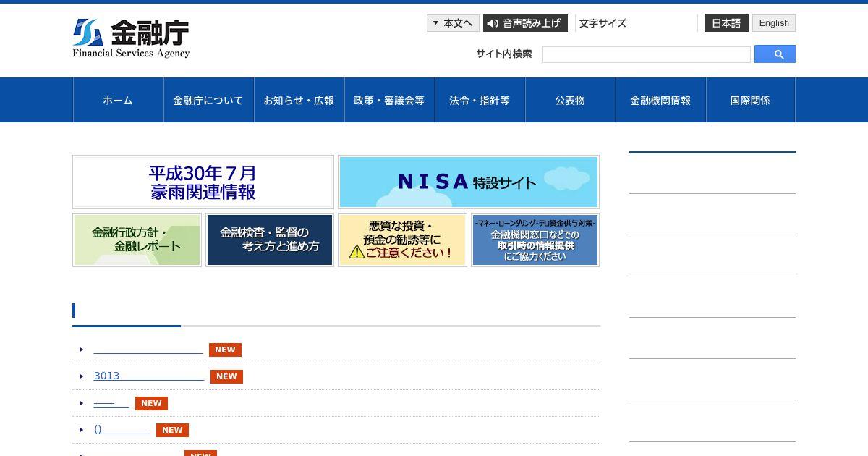Open the news link starting with ()
868x456 pixels.
122,430
